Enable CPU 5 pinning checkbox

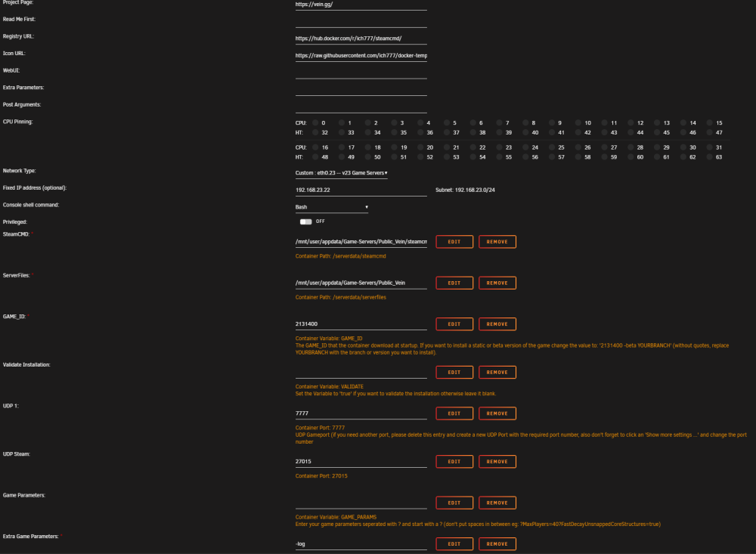(x=447, y=123)
